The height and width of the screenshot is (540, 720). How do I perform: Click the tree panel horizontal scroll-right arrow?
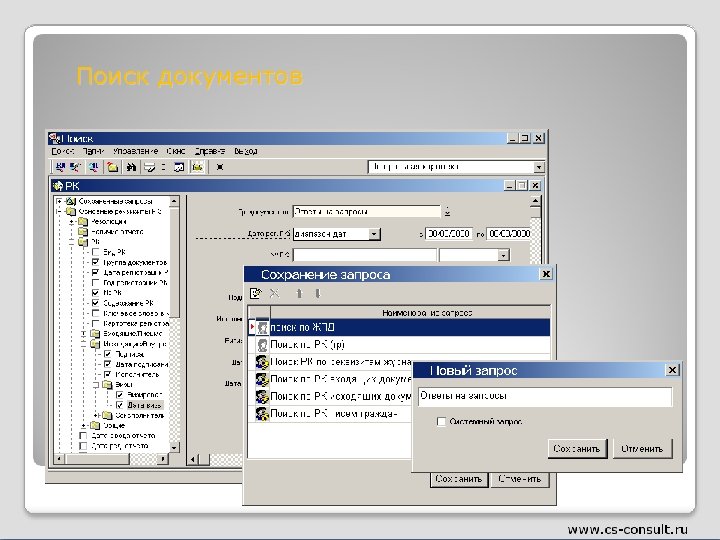(163, 458)
